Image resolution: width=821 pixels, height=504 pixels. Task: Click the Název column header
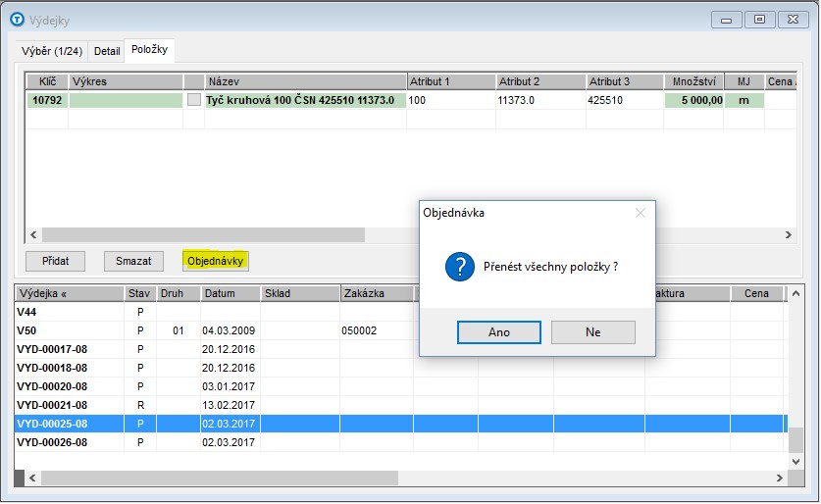pyautogui.click(x=304, y=81)
